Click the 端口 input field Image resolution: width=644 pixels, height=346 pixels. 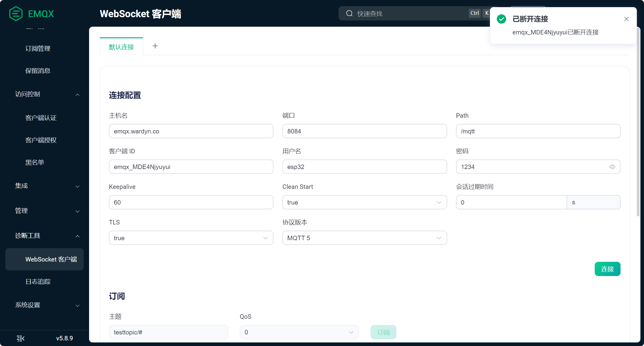coord(365,131)
